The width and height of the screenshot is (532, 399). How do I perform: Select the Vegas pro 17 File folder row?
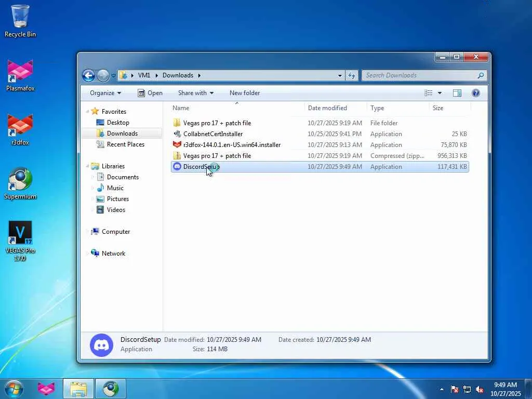tap(320, 123)
